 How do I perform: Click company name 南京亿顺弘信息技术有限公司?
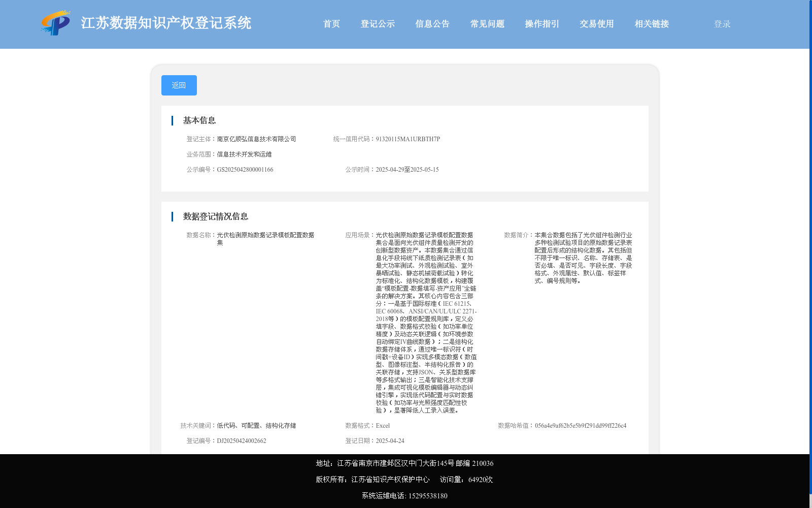[x=256, y=139]
